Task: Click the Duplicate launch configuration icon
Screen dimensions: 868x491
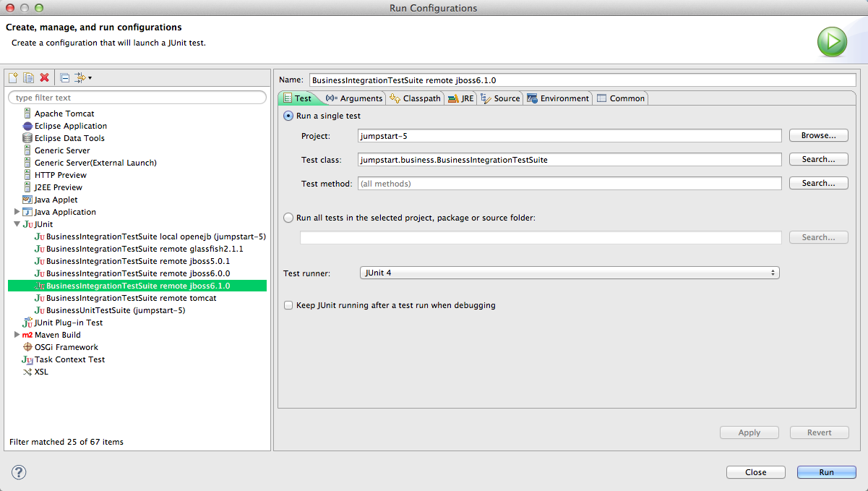Action: pos(29,77)
